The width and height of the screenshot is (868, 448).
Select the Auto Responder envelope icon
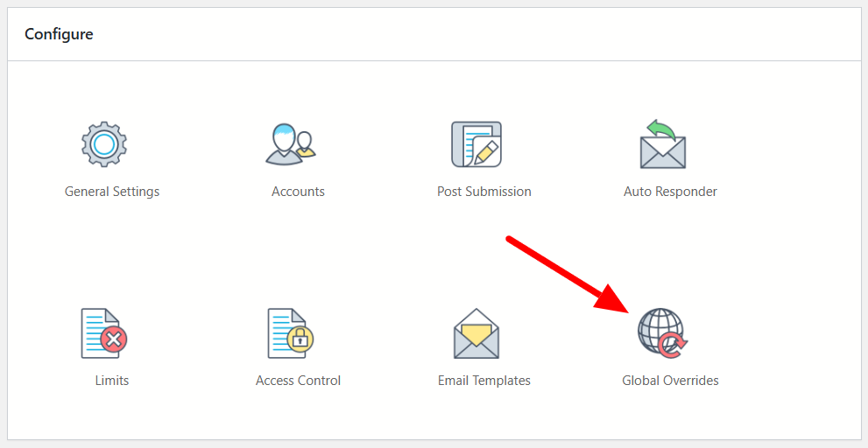662,144
